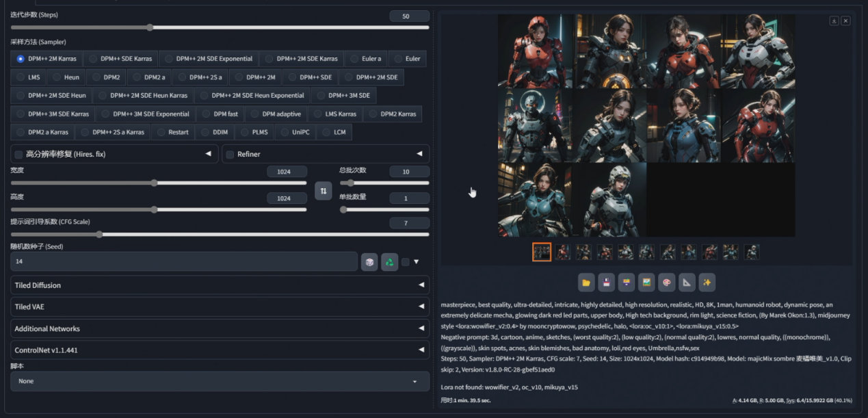Select the Euler a sampler
The width and height of the screenshot is (868, 418).
tap(365, 59)
